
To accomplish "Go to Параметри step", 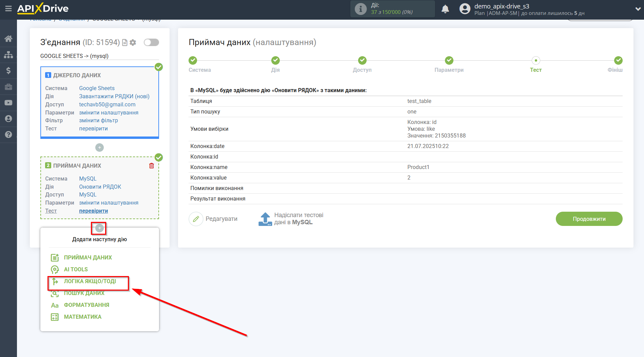I will (449, 60).
